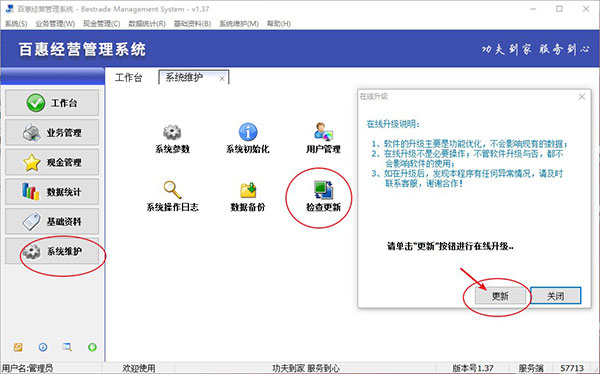Open the 帮助(H) menu
Image resolution: width=600 pixels, height=374 pixels.
tap(279, 24)
